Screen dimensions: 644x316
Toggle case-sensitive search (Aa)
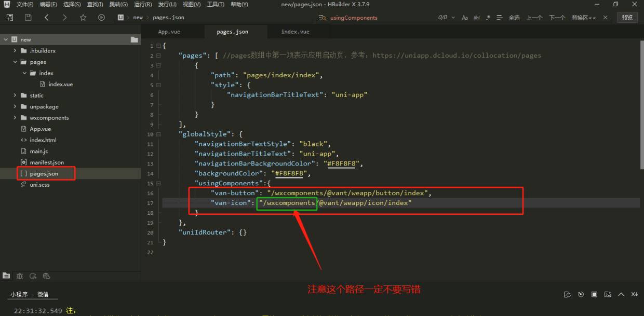point(465,18)
